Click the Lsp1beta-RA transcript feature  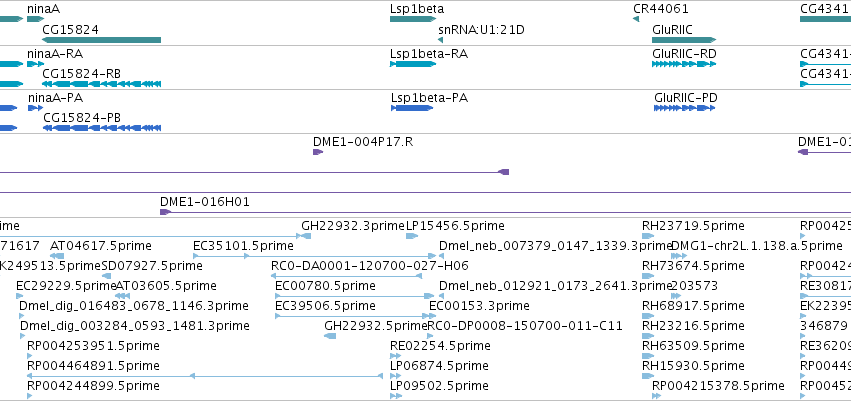tap(414, 64)
